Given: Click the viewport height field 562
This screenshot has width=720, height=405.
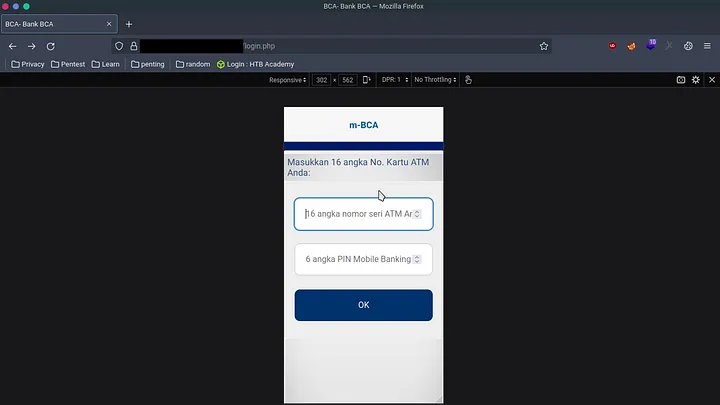Looking at the screenshot, I should tap(348, 80).
